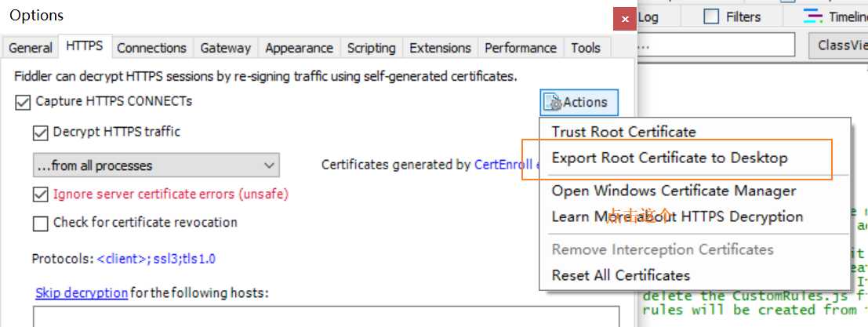The image size is (868, 327).
Task: Choose Reset All Certificates
Action: (620, 275)
